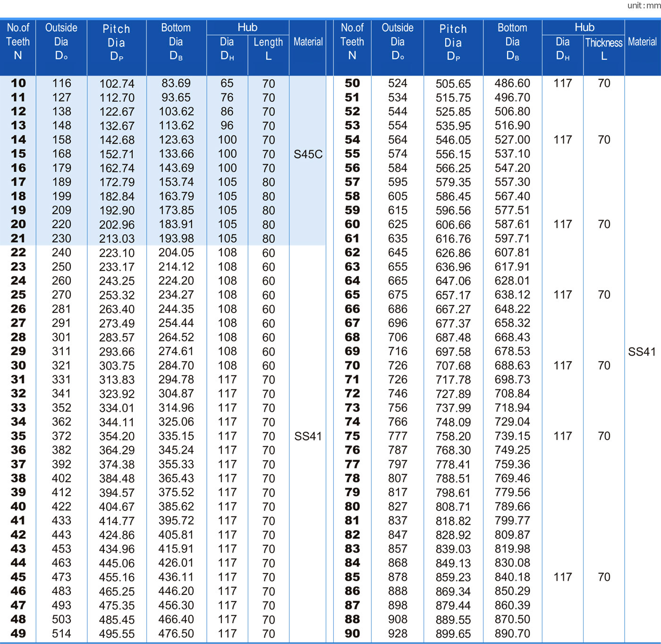661x644 pixels.
Task: Click pitch diameter 495.55
Action: [117, 634]
